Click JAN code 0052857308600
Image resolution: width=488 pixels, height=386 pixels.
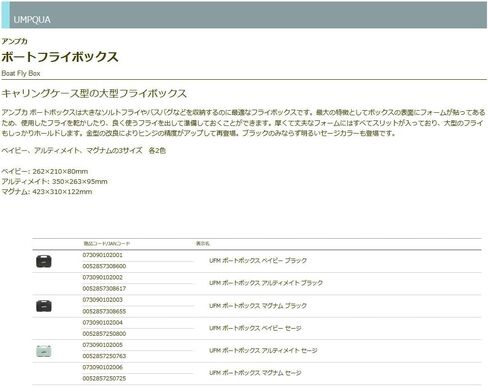pyautogui.click(x=104, y=266)
